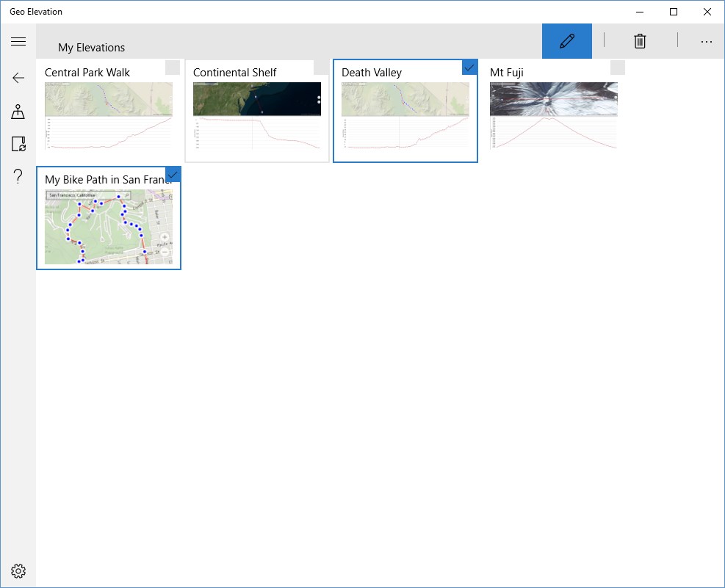Open Settings via the gear icon
Viewport: 725px width, 588px height.
[18, 570]
